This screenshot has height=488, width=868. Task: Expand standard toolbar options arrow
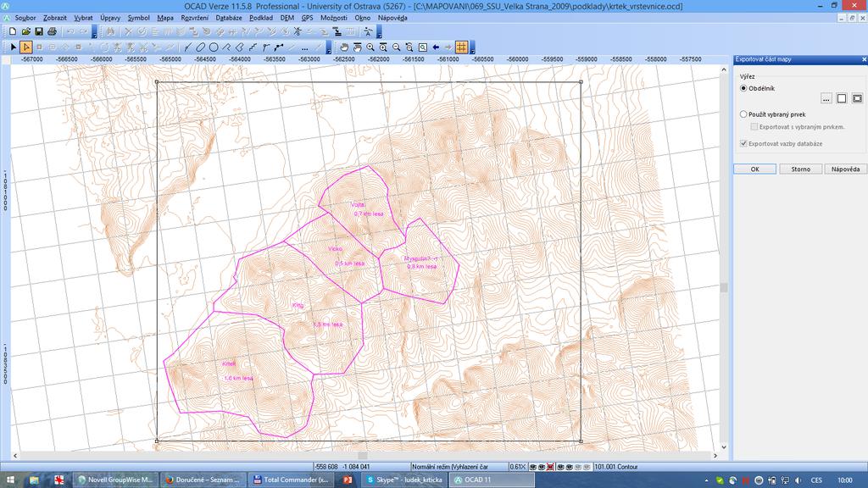95,33
